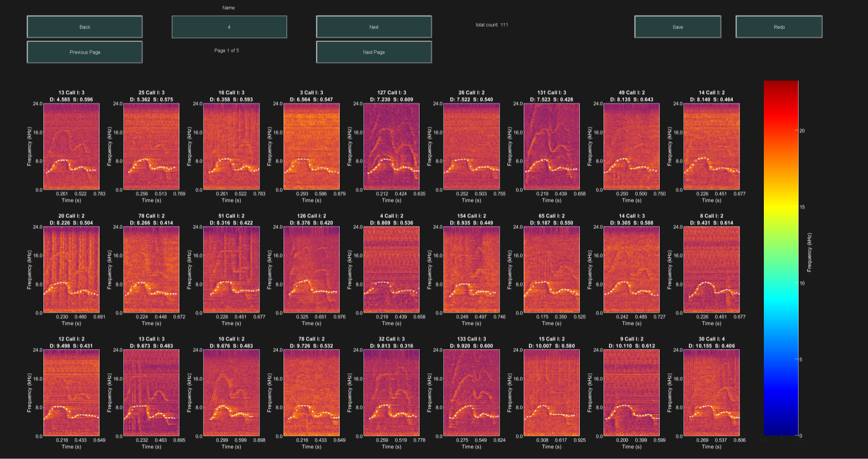Screen dimensions: 868x459
Task: Select spectrogram 126 Call I: 2 D: 8.376
Action: (311, 269)
